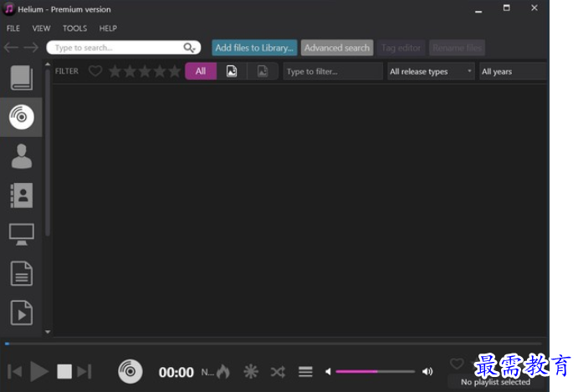Open the document list view in sidebar
This screenshot has width=578, height=392.
22,274
